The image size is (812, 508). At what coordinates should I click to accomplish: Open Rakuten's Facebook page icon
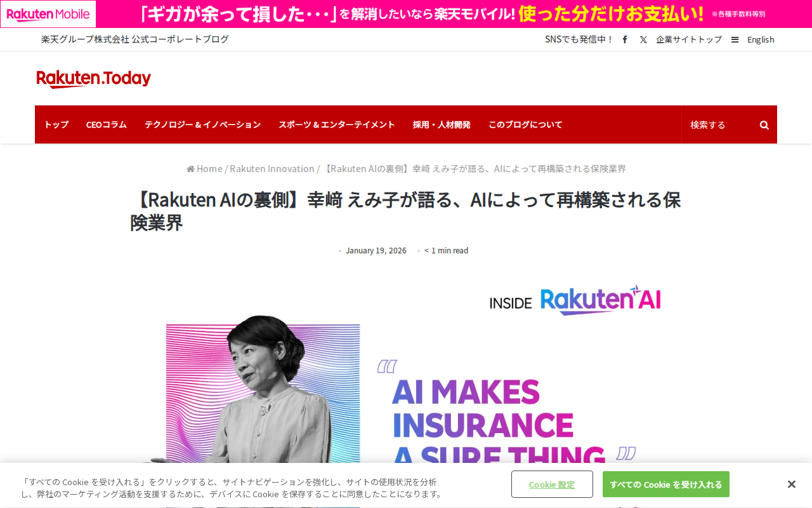pyautogui.click(x=625, y=39)
